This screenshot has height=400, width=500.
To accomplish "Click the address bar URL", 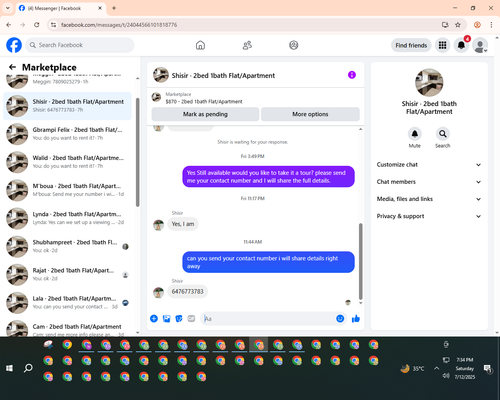I will tap(119, 25).
